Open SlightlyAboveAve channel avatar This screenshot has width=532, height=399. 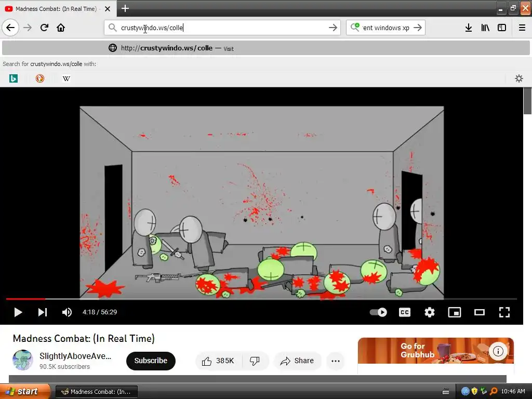pyautogui.click(x=23, y=360)
